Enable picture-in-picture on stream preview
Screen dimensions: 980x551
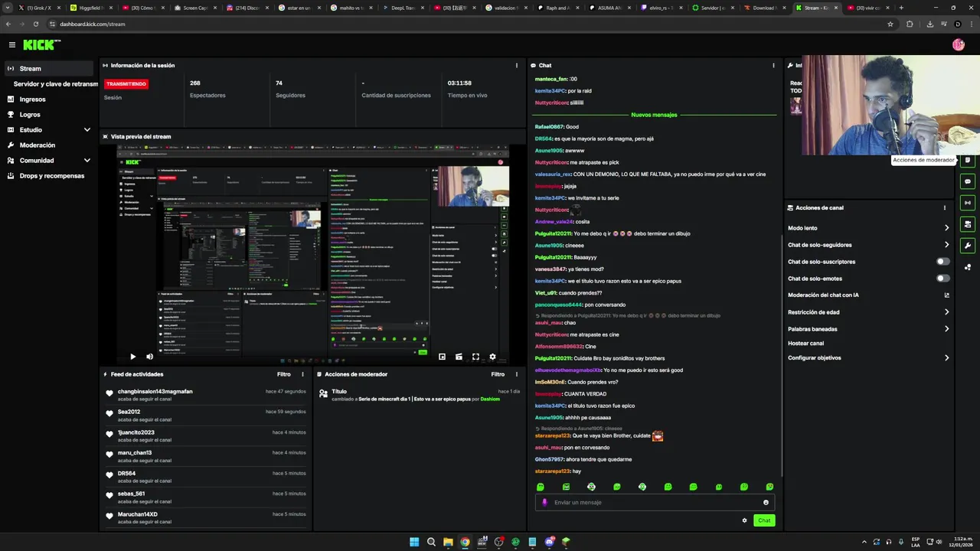442,357
